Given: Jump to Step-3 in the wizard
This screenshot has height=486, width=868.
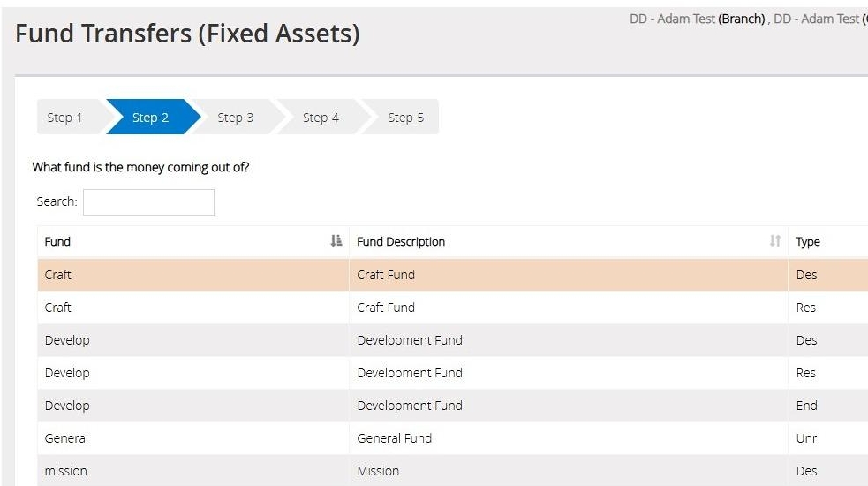Looking at the screenshot, I should [235, 118].
